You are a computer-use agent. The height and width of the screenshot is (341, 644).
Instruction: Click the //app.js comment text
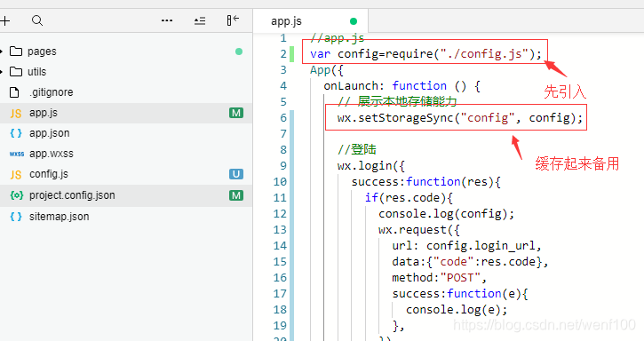337,38
